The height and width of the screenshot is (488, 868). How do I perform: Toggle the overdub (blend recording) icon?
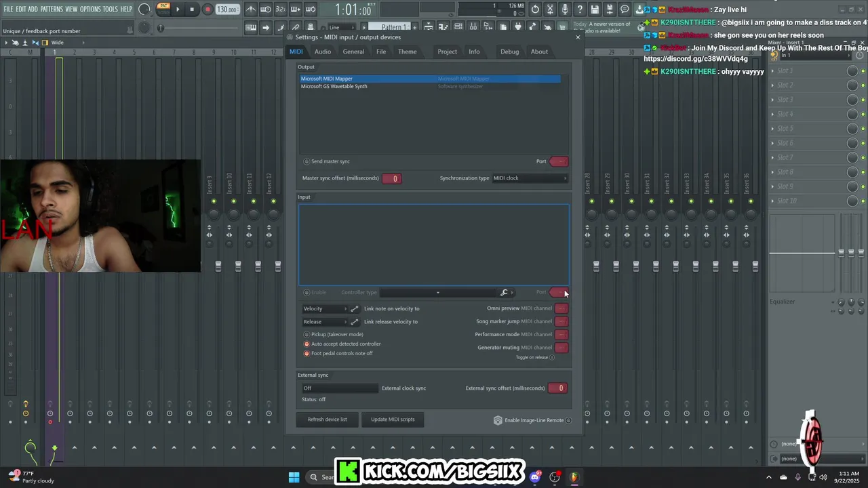click(x=296, y=9)
